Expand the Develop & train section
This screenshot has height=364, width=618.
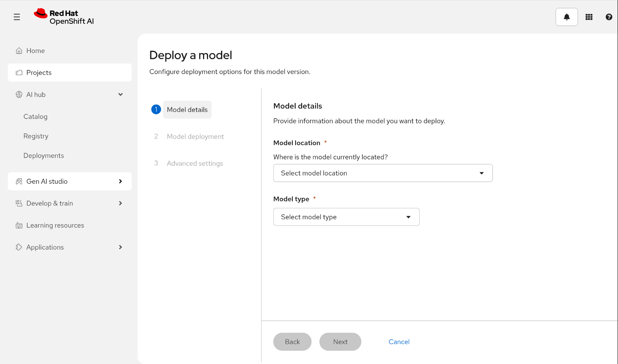[120, 203]
